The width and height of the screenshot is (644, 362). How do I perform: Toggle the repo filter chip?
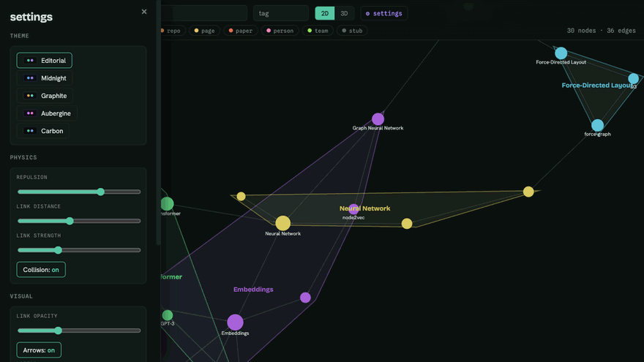173,31
